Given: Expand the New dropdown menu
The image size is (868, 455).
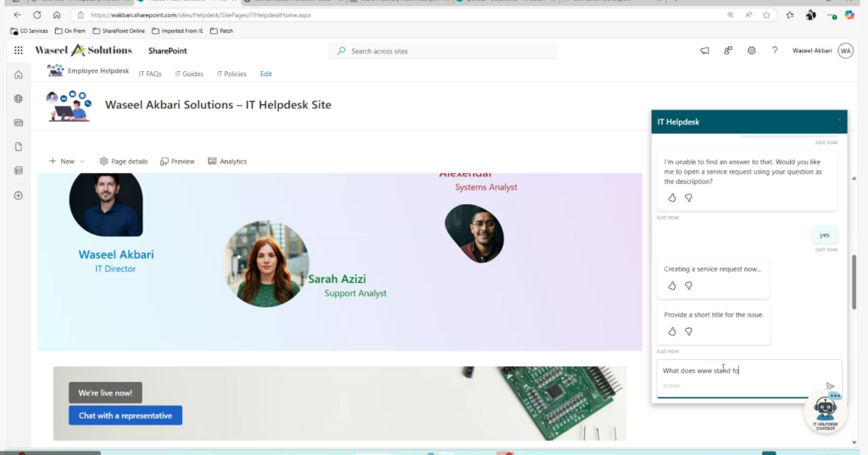Looking at the screenshot, I should click(67, 161).
